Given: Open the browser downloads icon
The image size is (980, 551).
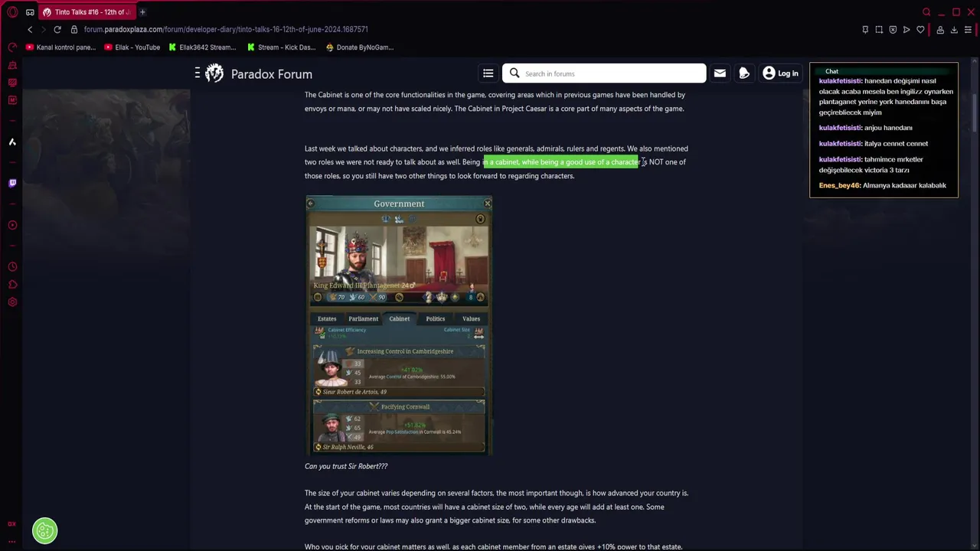Looking at the screenshot, I should click(x=954, y=30).
